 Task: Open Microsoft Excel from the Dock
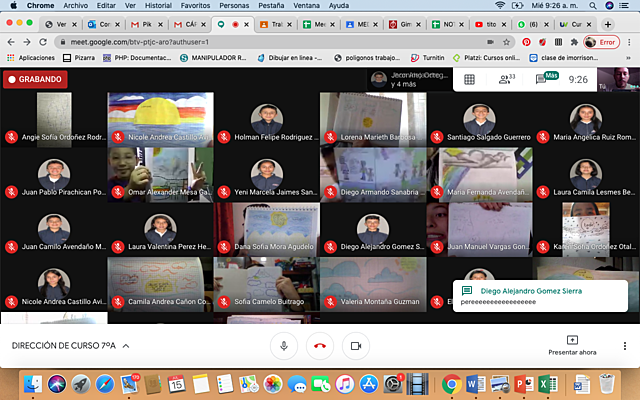point(548,384)
